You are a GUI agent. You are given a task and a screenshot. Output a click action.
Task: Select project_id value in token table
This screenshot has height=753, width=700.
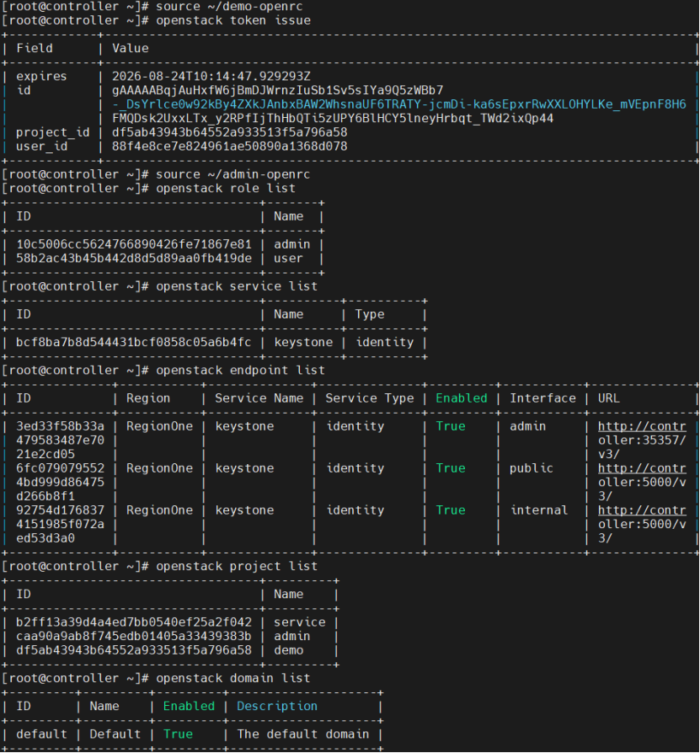point(229,132)
